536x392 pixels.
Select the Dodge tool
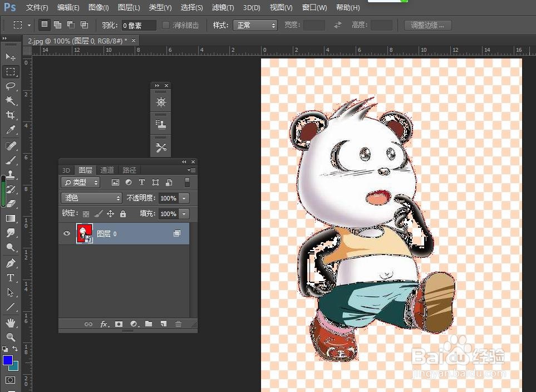[11, 247]
